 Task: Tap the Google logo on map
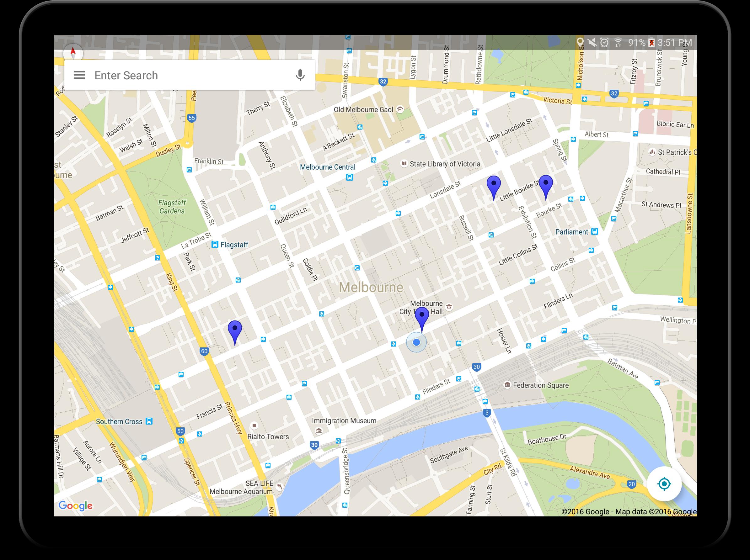(x=75, y=506)
